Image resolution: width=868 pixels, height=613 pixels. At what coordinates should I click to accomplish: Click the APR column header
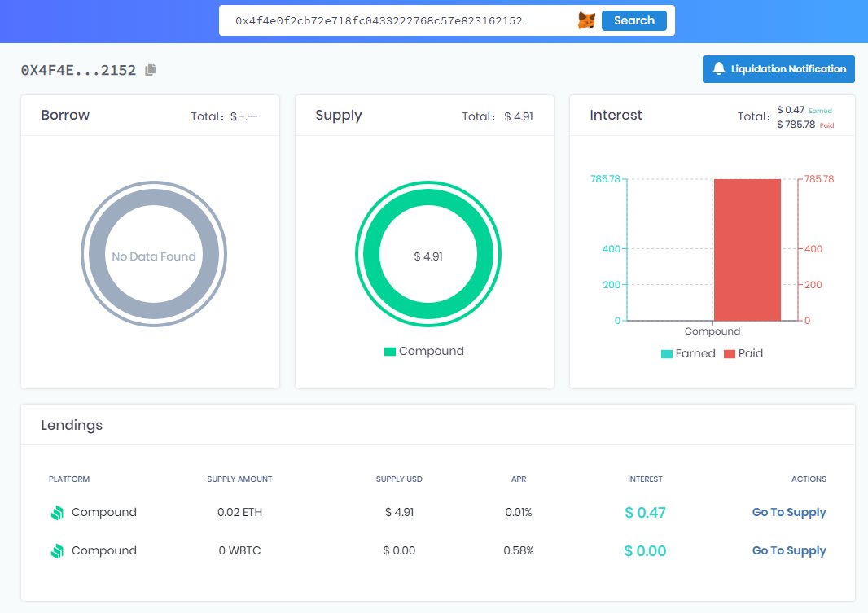point(519,479)
